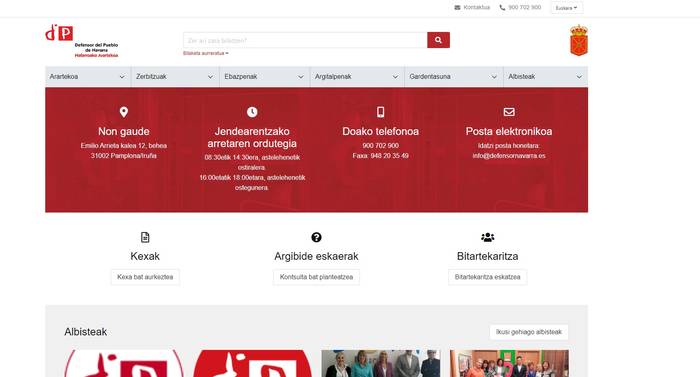The height and width of the screenshot is (377, 700).
Task: Click the clock icon above Jendearentzako arretaren ordutegia
Action: coord(252,112)
